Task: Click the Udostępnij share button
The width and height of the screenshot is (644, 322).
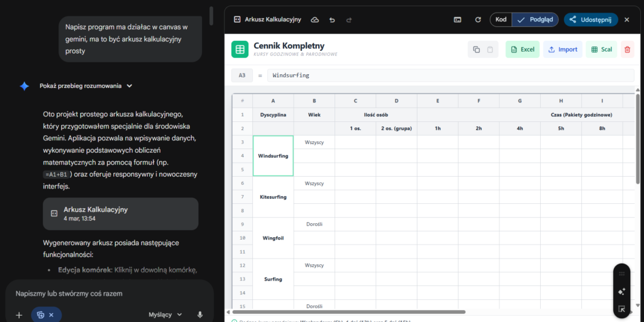Action: pos(591,19)
